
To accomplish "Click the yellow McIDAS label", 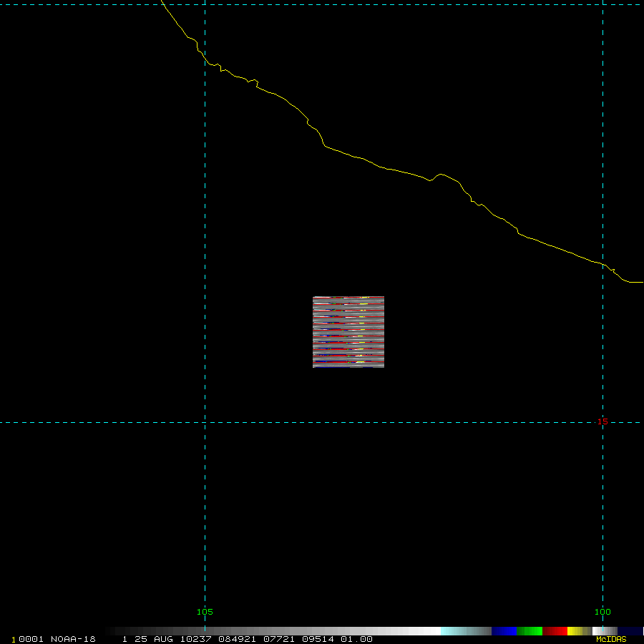I will 611,639.
